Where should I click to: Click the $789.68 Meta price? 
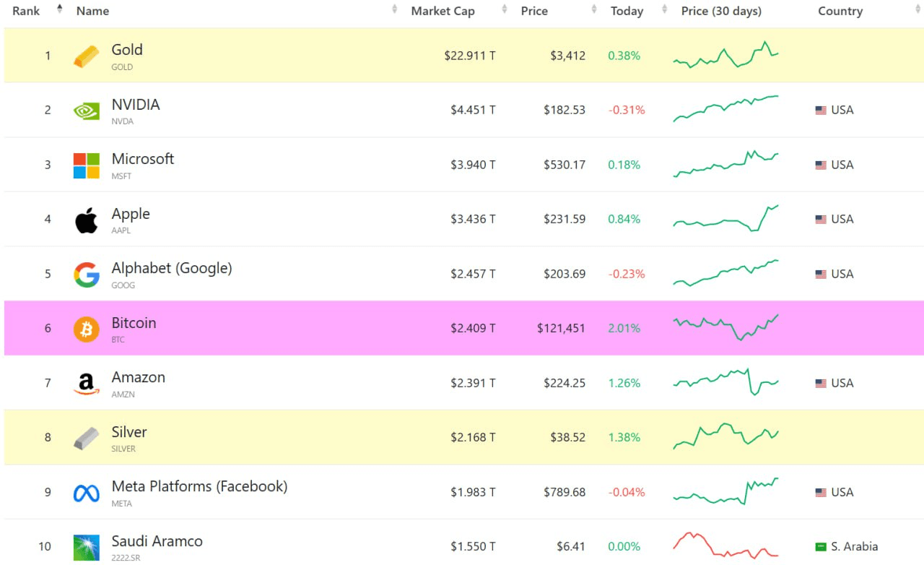pos(565,493)
